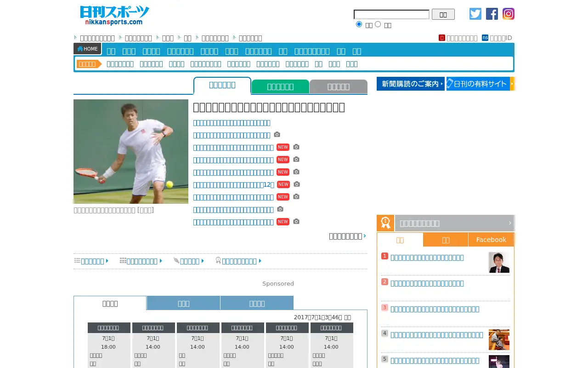The width and height of the screenshot is (588, 368).
Task: Click the arrow after the grid-icon link
Action: point(161,261)
